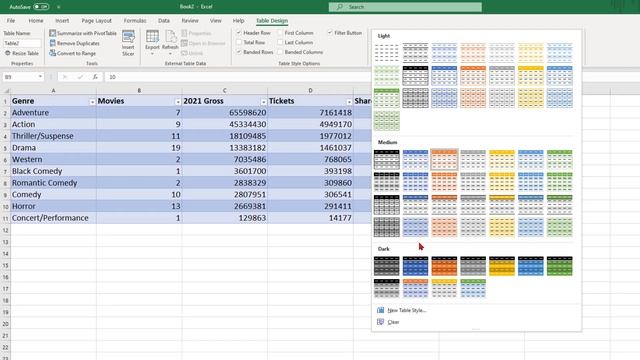Open the Tickets column filter dropdown
This screenshot has width=640, height=360.
(349, 102)
